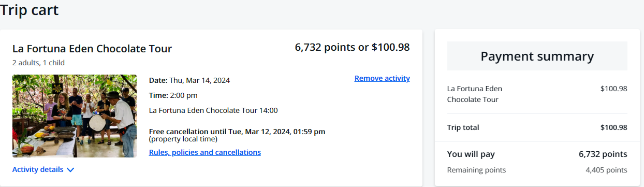This screenshot has width=644, height=187.
Task: Click the 2 adults, 1 child text
Action: tap(38, 63)
